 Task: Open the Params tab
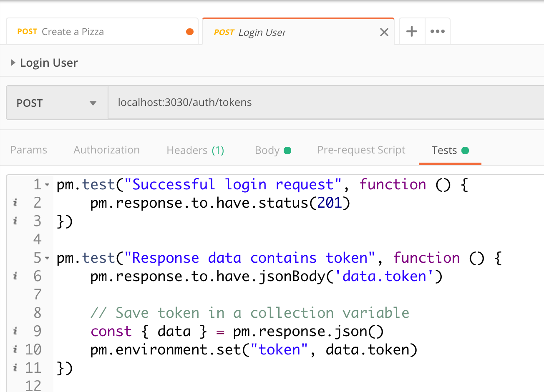[x=29, y=150]
